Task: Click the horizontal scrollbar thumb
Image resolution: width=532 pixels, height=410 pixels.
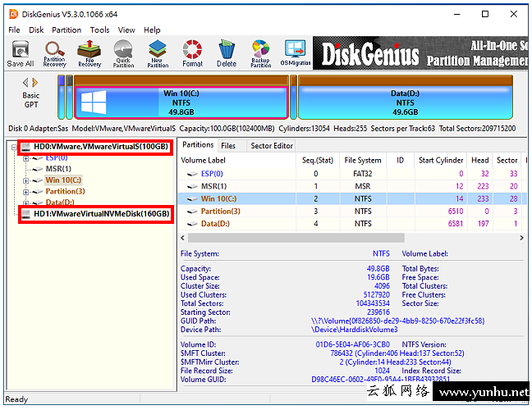Action: pos(296,238)
